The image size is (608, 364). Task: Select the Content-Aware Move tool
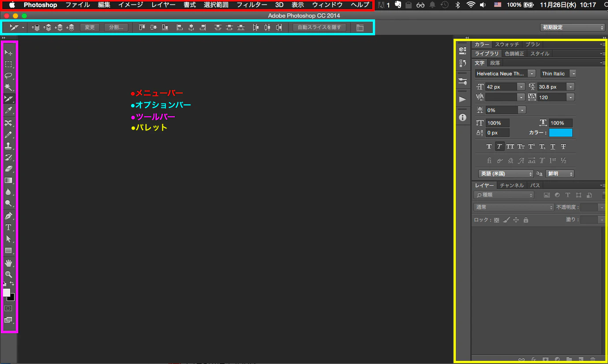8,123
